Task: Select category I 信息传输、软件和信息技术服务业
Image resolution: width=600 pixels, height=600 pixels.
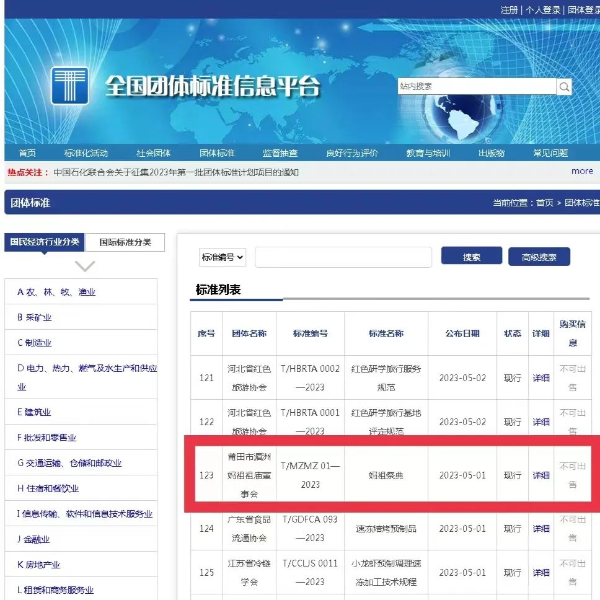Action: [85, 514]
